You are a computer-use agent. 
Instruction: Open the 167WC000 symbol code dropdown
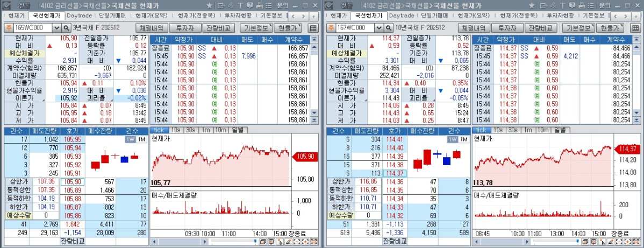[x=378, y=28]
